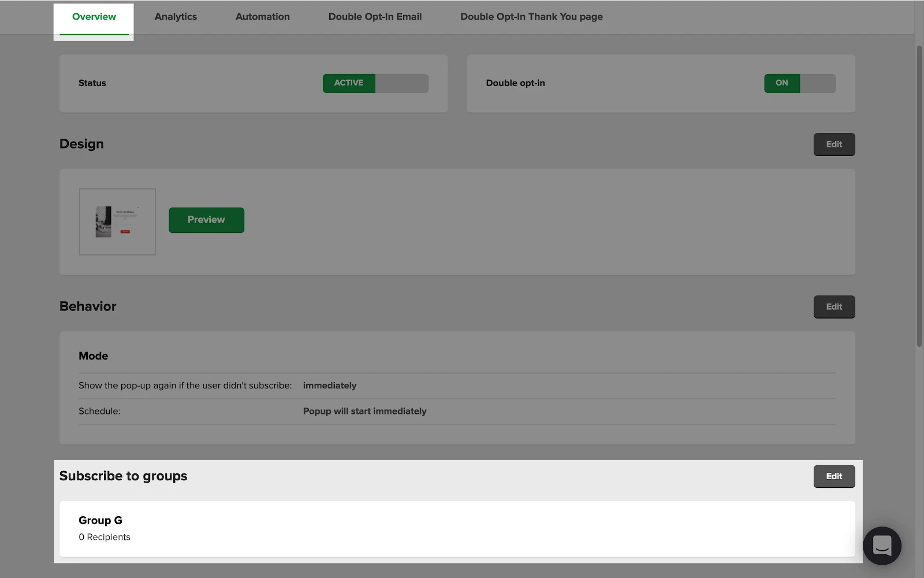Click the 'Popup will start immediately' schedule value
The image size is (924, 578).
(x=364, y=411)
